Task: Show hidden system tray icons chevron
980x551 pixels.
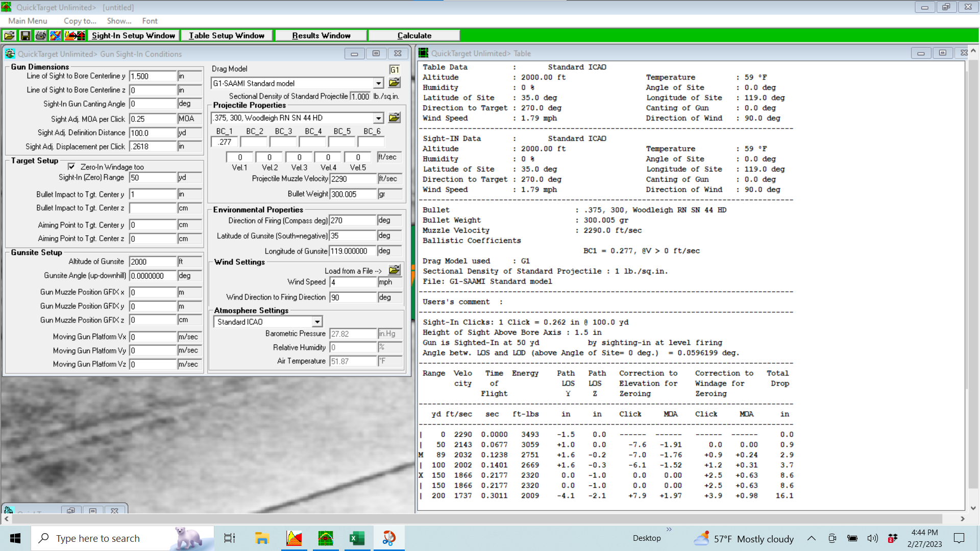Action: (x=812, y=538)
